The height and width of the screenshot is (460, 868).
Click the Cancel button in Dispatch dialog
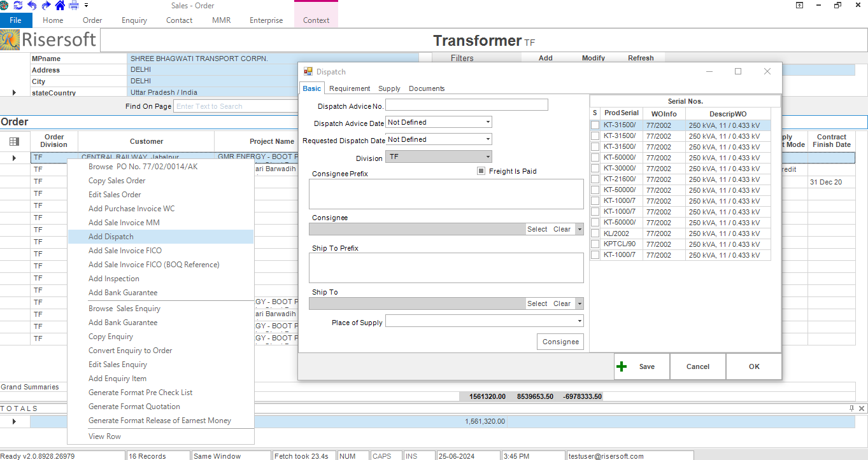[x=698, y=366]
